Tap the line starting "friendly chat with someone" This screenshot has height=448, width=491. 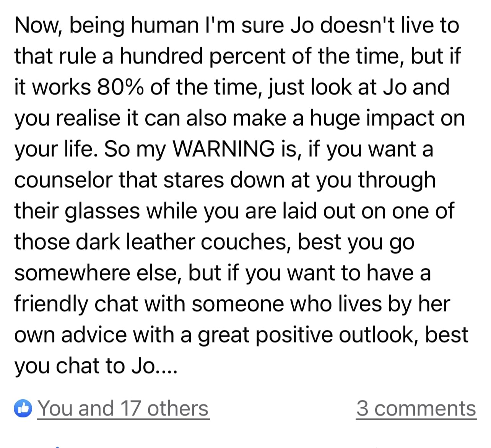tap(232, 304)
